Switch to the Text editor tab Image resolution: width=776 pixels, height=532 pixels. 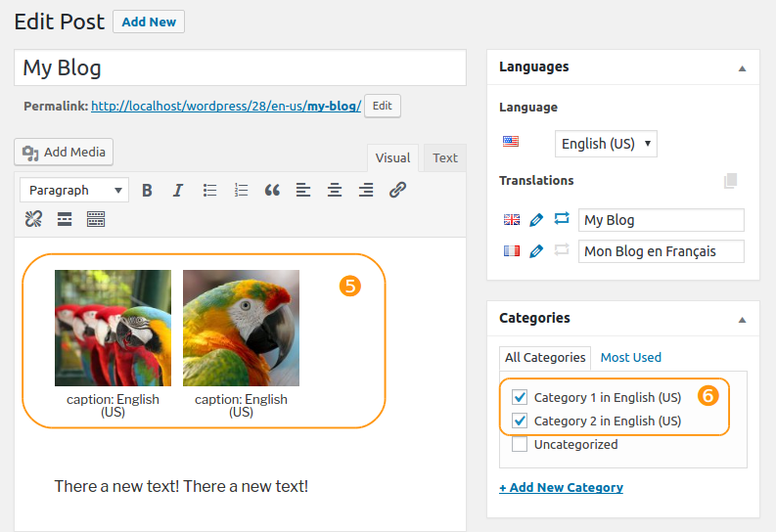click(445, 157)
